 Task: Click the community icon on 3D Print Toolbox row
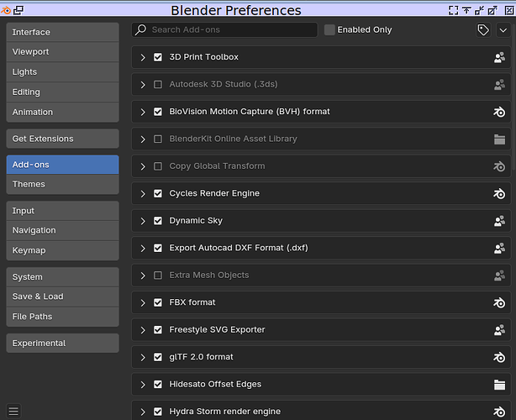pyautogui.click(x=499, y=57)
